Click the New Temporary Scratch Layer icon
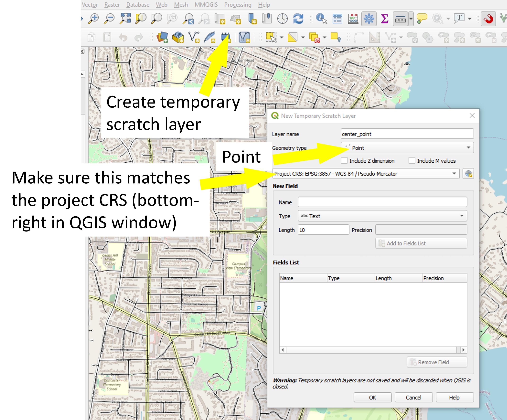The height and width of the screenshot is (420, 507). coord(226,37)
